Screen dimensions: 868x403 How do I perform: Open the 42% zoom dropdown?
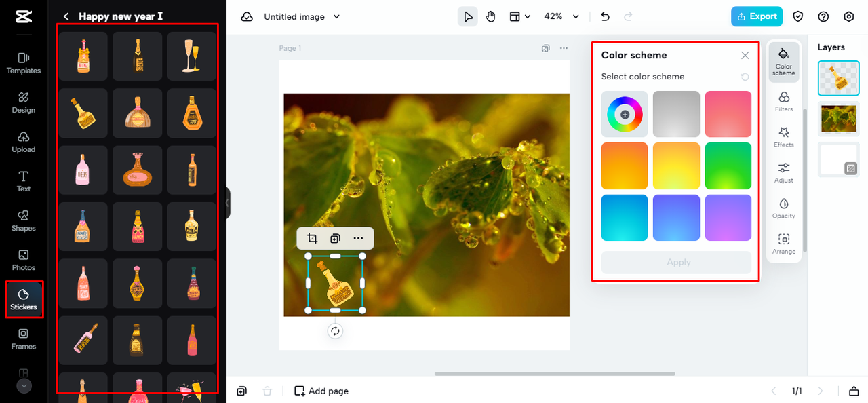[x=561, y=16]
